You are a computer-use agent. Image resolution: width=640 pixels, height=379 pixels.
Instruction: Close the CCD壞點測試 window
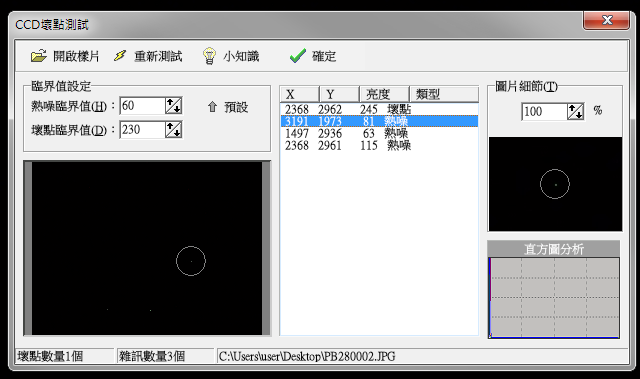point(606,20)
